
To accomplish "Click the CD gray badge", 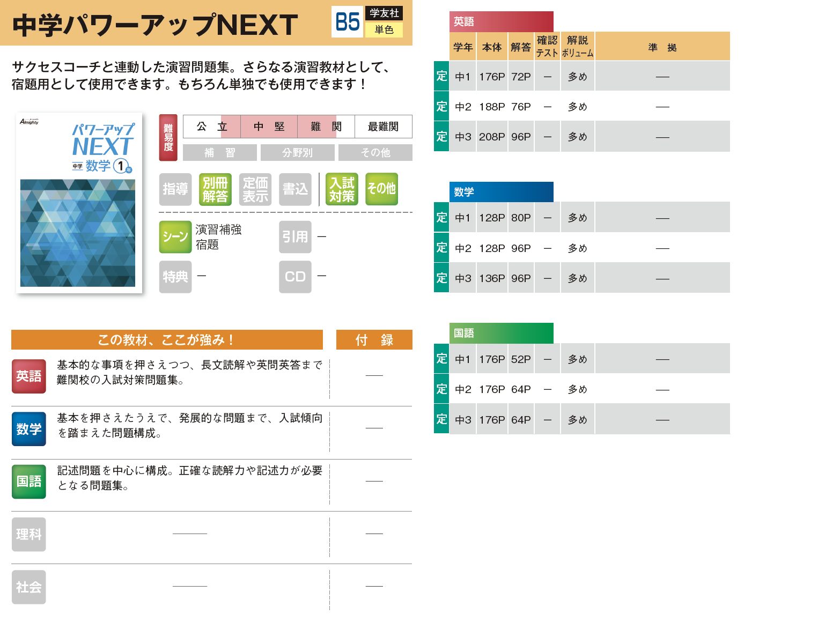I will pyautogui.click(x=295, y=277).
